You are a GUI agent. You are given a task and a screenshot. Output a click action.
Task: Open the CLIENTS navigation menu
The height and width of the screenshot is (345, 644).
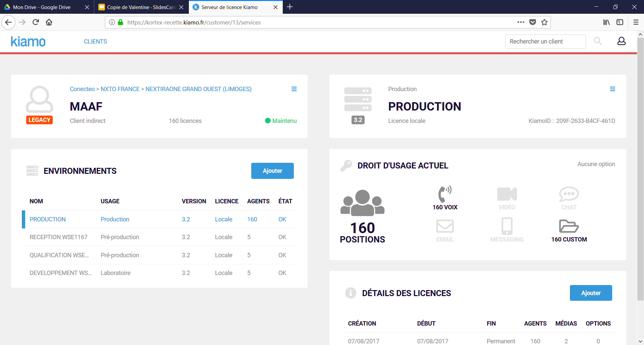(95, 42)
